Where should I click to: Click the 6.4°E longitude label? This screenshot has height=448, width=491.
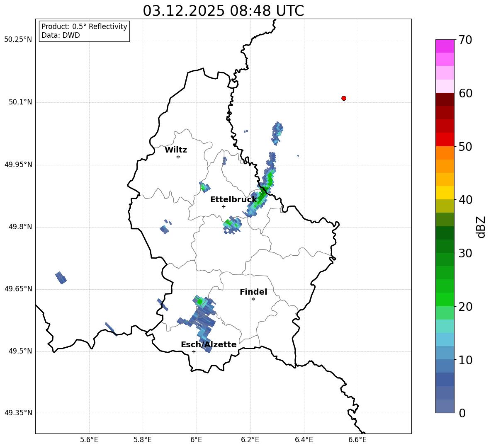pyautogui.click(x=304, y=440)
